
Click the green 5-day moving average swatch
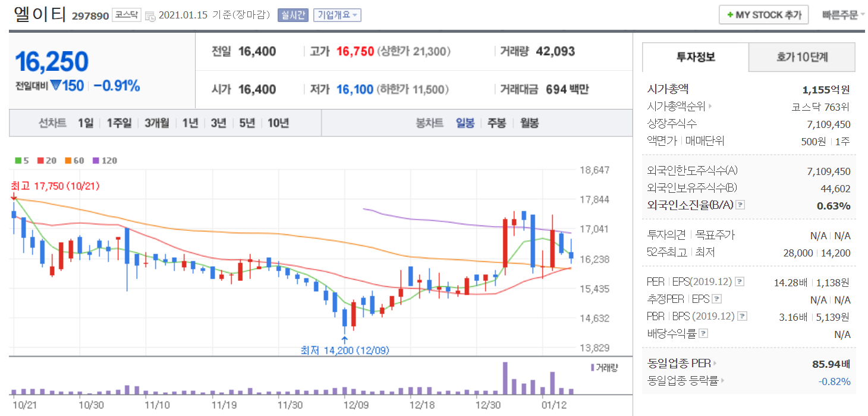click(18, 161)
